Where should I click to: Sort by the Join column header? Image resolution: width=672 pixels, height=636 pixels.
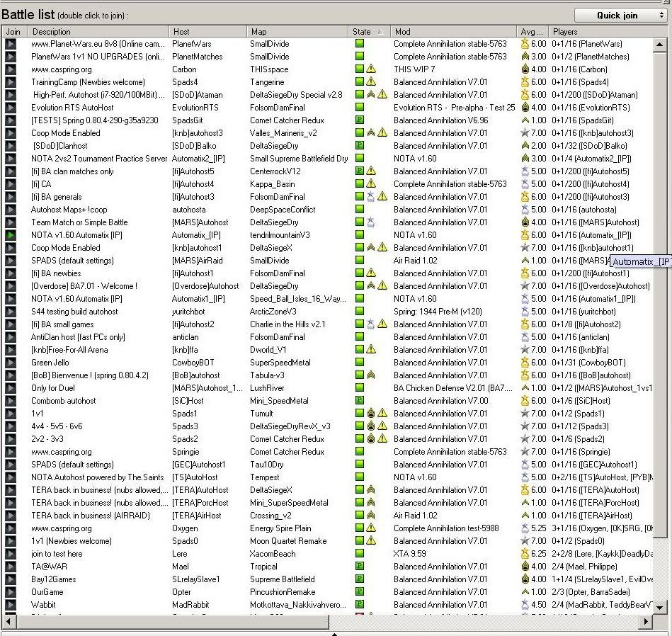click(x=15, y=32)
